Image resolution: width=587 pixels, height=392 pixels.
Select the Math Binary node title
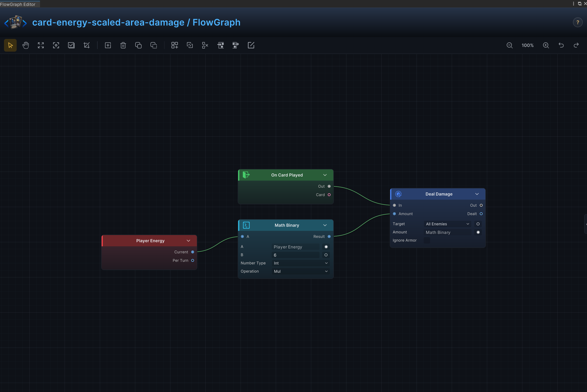pyautogui.click(x=287, y=225)
